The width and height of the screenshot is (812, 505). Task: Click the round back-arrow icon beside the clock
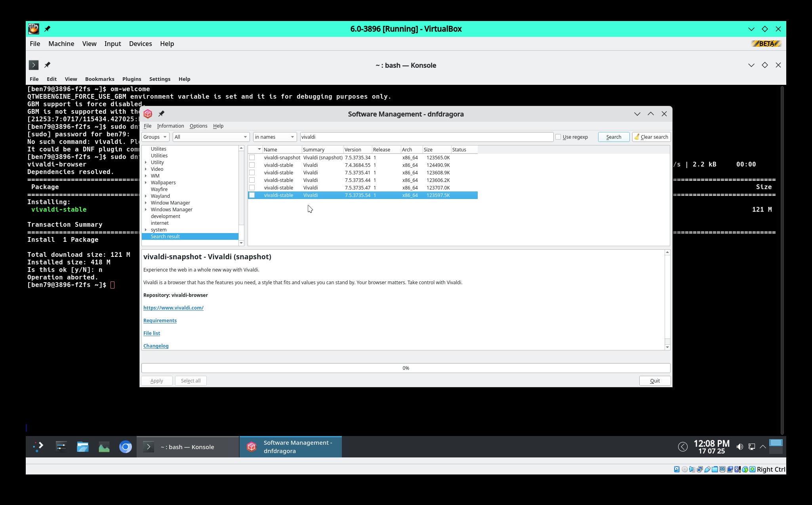pyautogui.click(x=683, y=447)
